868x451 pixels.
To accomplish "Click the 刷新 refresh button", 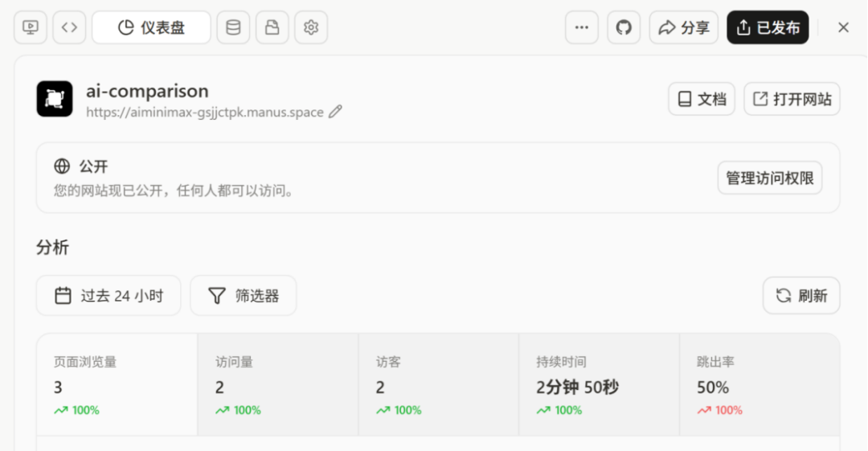I will [801, 296].
